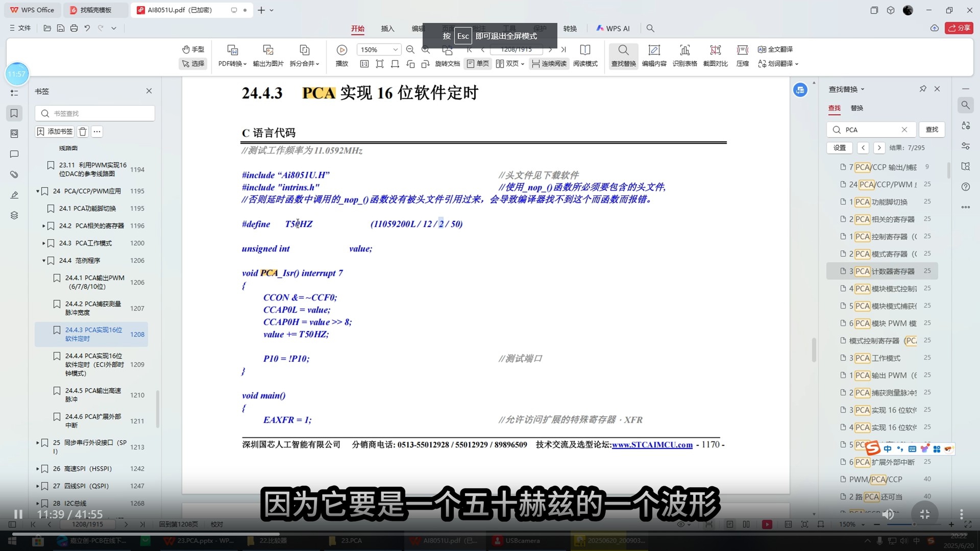Click the 编辑内容 edit content icon
The image size is (980, 551).
point(654,50)
